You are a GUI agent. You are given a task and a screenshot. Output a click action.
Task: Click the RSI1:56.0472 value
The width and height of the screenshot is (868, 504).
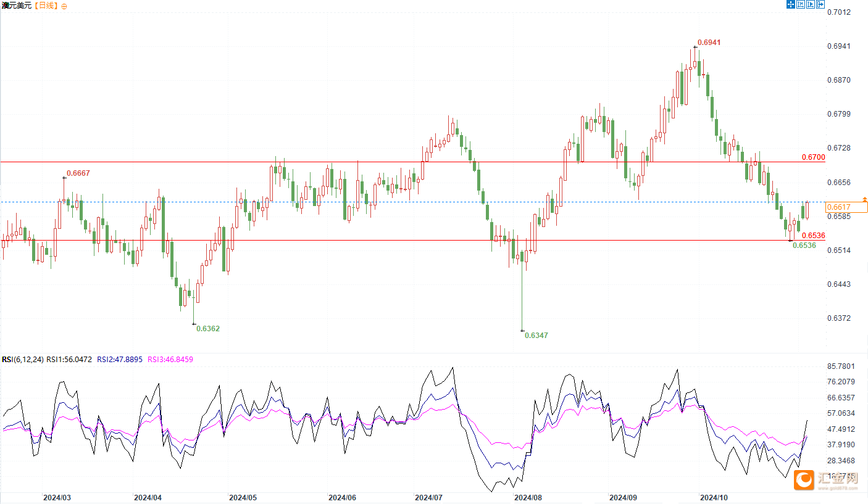(69, 360)
